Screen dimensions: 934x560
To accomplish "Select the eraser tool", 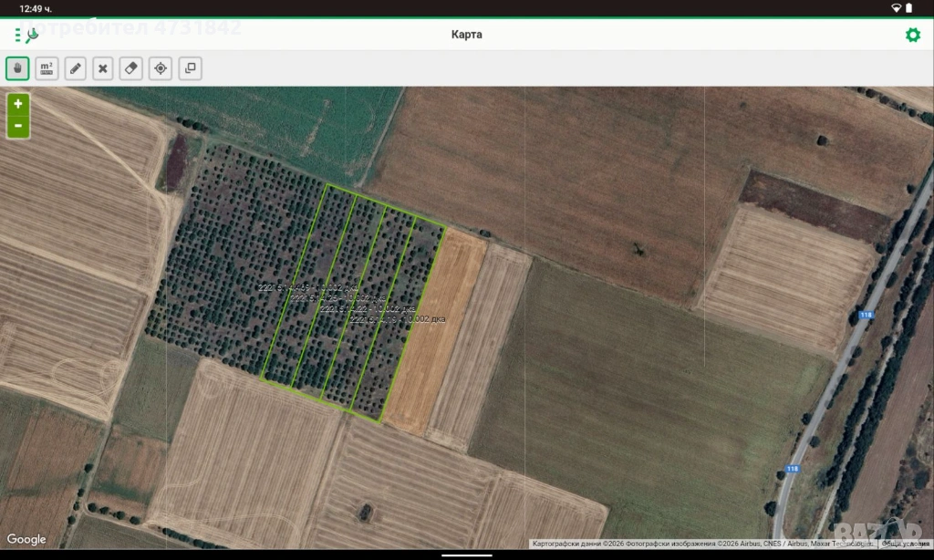I will 131,68.
